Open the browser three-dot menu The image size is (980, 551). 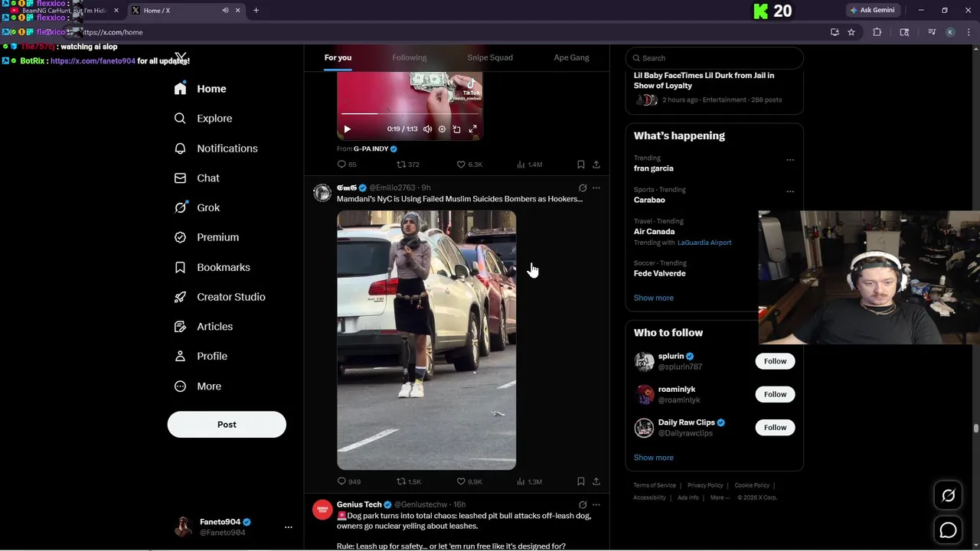(969, 32)
